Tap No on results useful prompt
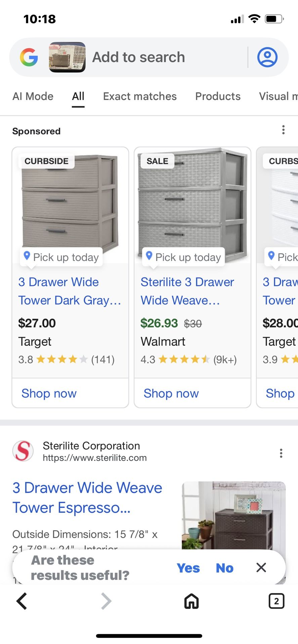This screenshot has height=644, width=298. click(x=224, y=568)
